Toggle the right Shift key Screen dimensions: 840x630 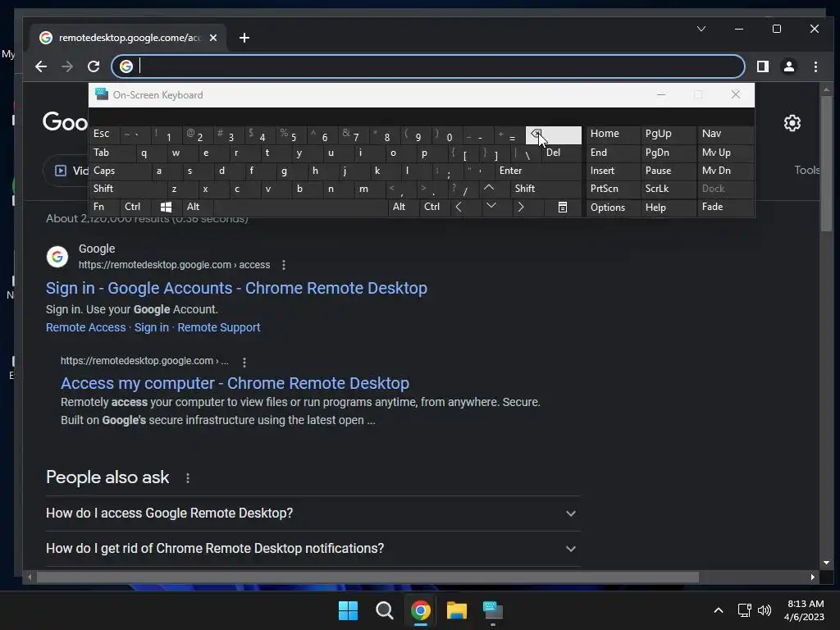point(546,189)
